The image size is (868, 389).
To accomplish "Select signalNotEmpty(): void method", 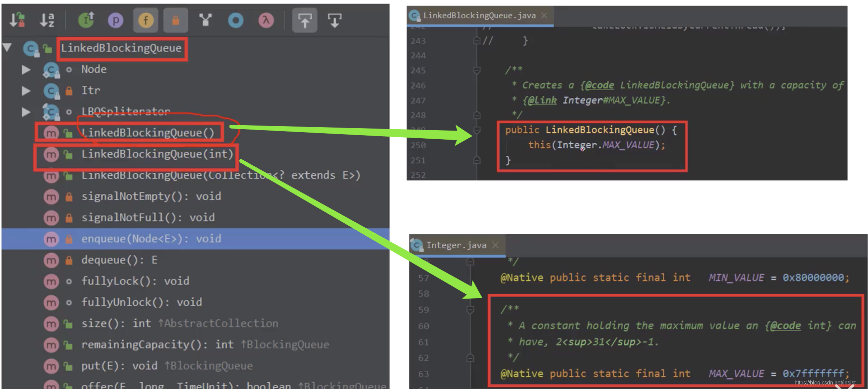I will pos(151,196).
